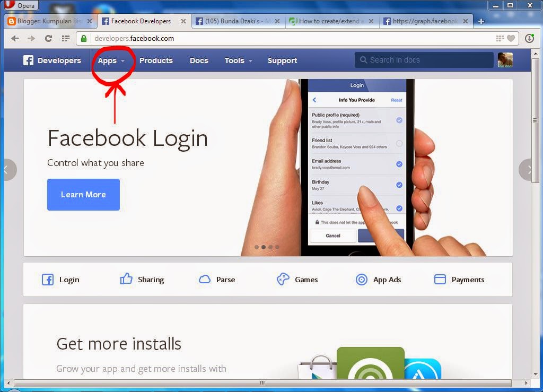Click the green padlock security icon
The width and height of the screenshot is (543, 392).
pos(83,38)
